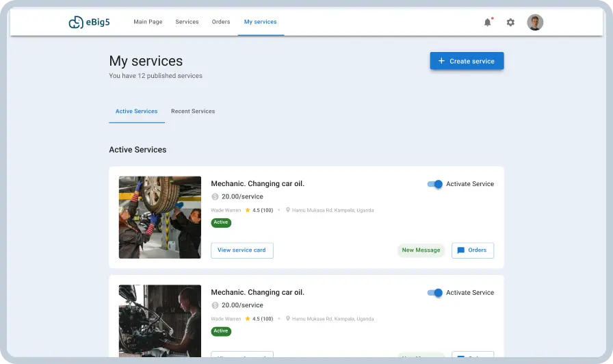Click the first Mechanic. Changing car oil. title
This screenshot has width=613, height=364.
[x=258, y=184]
